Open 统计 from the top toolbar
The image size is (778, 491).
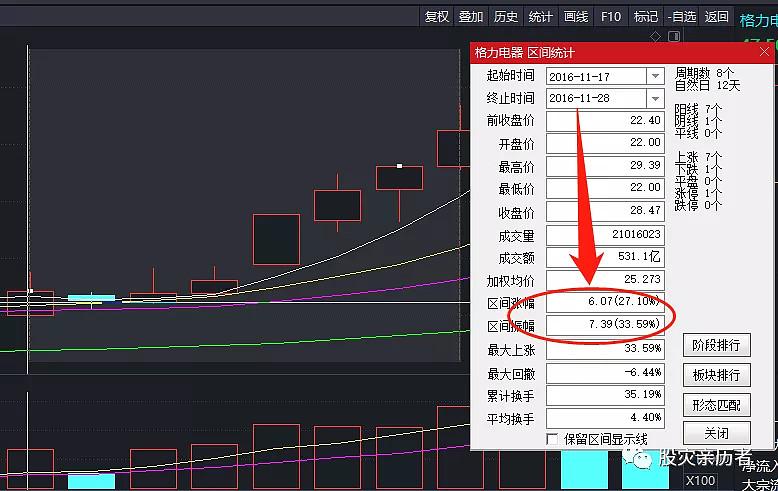541,16
